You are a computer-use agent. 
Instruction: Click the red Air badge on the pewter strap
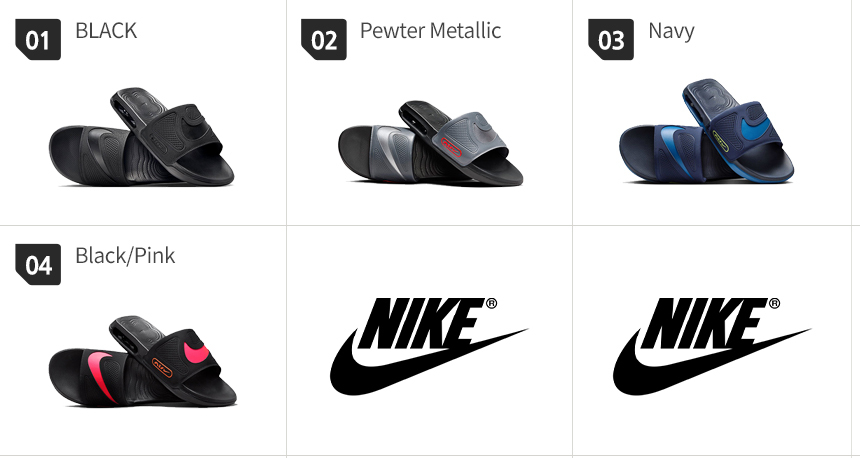(x=451, y=148)
